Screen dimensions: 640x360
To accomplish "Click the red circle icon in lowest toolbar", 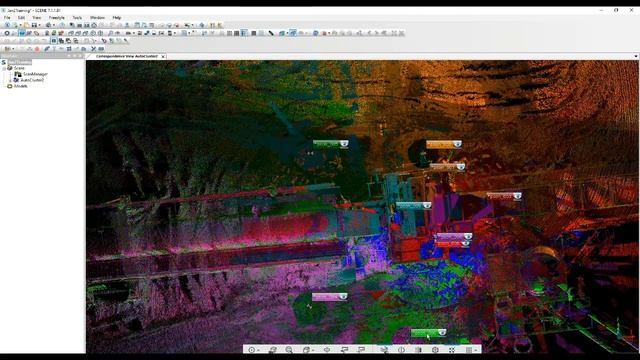I will [37, 49].
